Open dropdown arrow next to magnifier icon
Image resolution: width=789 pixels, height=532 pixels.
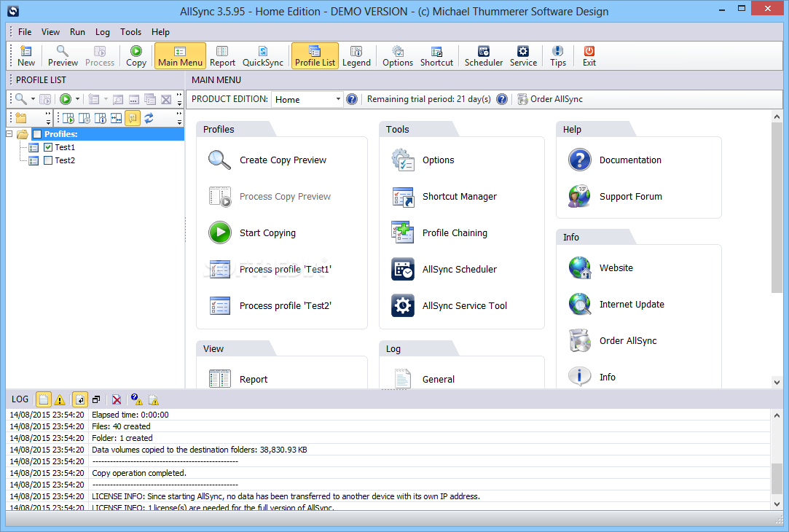coord(33,99)
